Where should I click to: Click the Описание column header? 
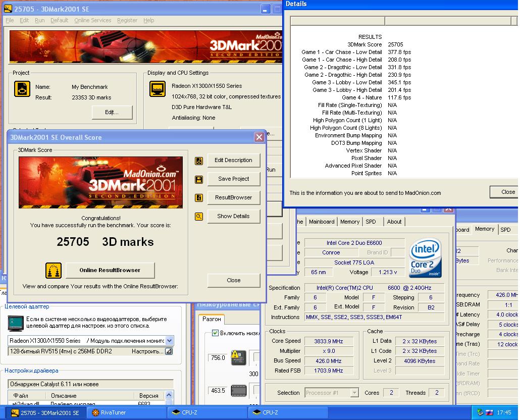[x=89, y=395]
